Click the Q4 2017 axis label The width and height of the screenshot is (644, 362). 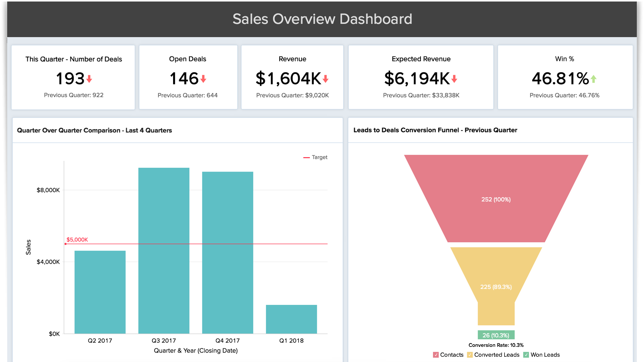pyautogui.click(x=228, y=341)
